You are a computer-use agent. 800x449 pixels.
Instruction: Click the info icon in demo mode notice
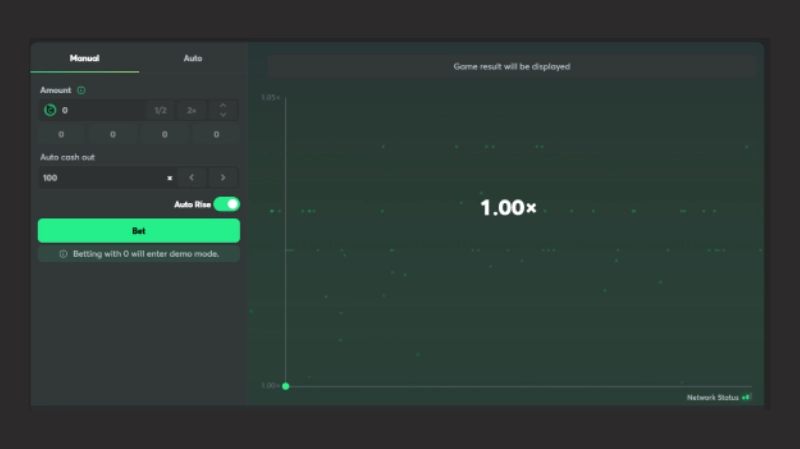click(x=63, y=254)
